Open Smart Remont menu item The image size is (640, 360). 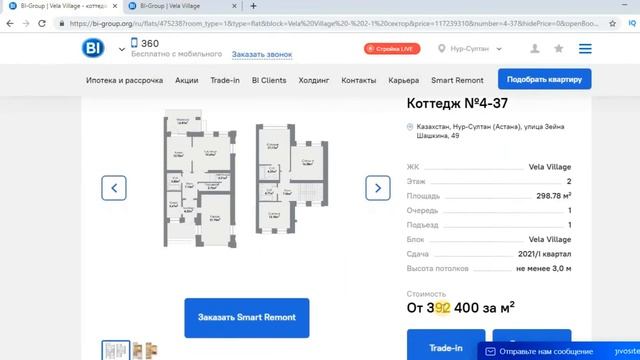click(x=457, y=80)
